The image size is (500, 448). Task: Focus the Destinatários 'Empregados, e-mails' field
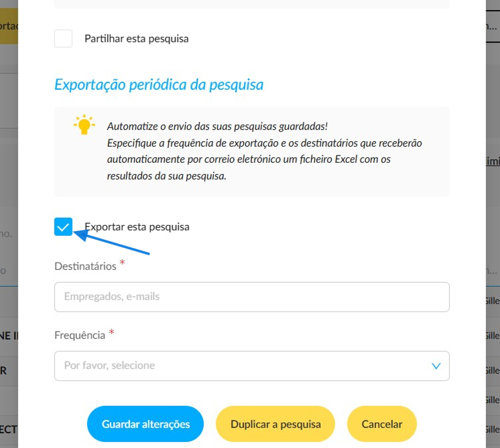coord(252,297)
